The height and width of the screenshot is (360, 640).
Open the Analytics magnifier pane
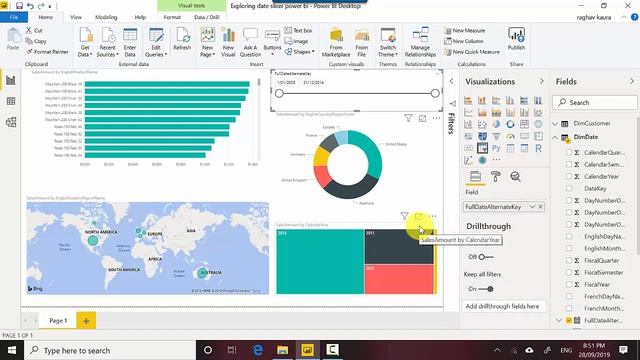[x=516, y=177]
